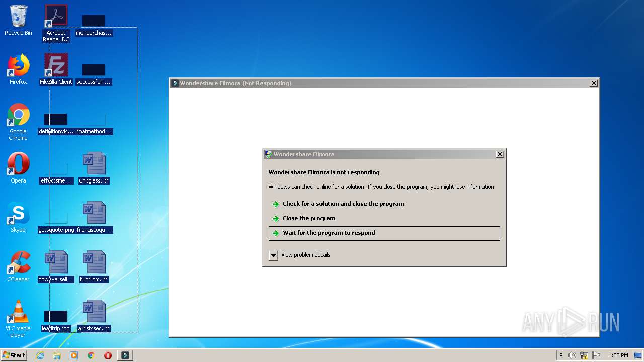Open Windows Media Player from taskbar

pyautogui.click(x=74, y=355)
